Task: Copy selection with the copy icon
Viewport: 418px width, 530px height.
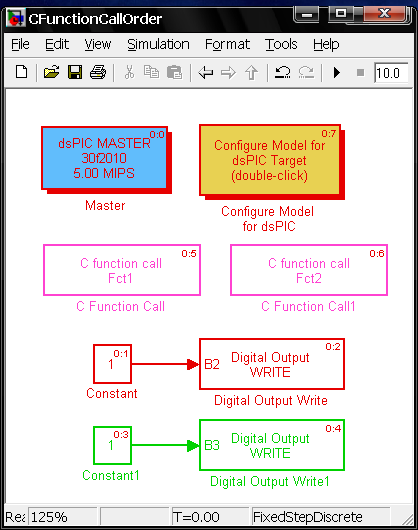Action: pos(151,72)
